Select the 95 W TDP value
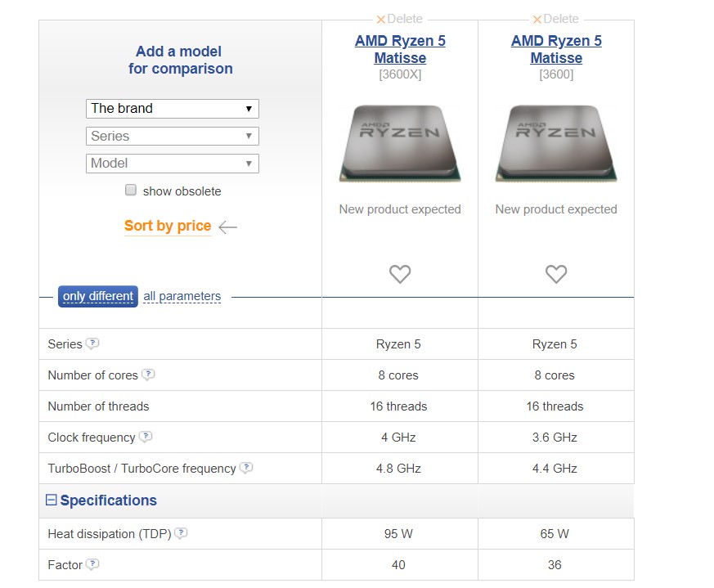This screenshot has height=588, width=714. pyautogui.click(x=398, y=534)
